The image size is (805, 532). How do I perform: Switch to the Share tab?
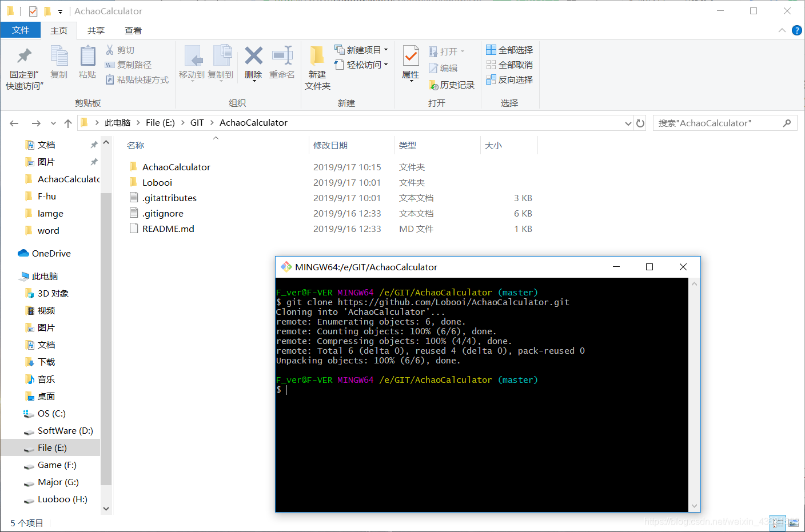[x=96, y=30]
